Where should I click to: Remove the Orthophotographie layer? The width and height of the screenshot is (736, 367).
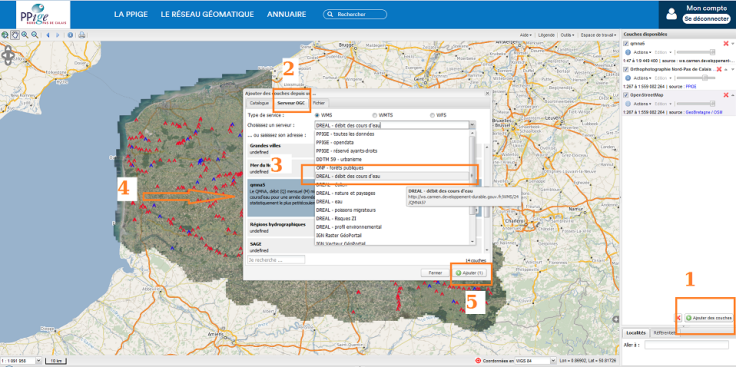[719, 69]
